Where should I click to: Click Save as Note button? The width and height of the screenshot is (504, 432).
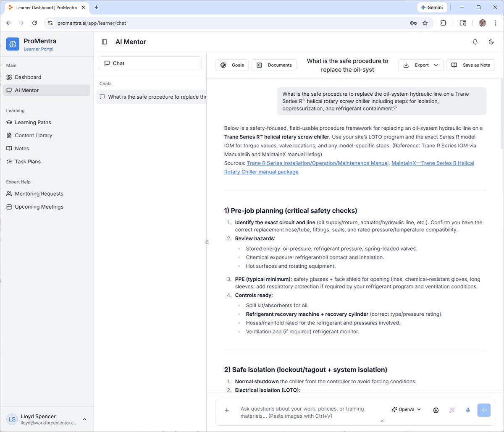(470, 65)
